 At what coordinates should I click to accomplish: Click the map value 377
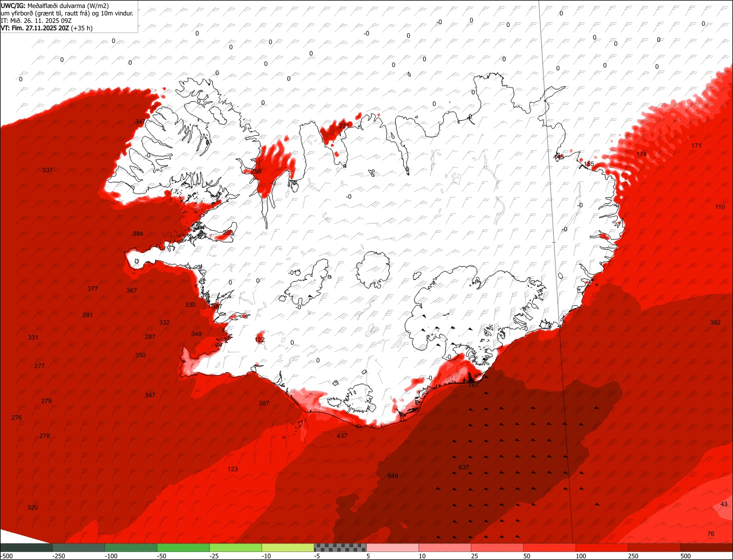(x=93, y=289)
